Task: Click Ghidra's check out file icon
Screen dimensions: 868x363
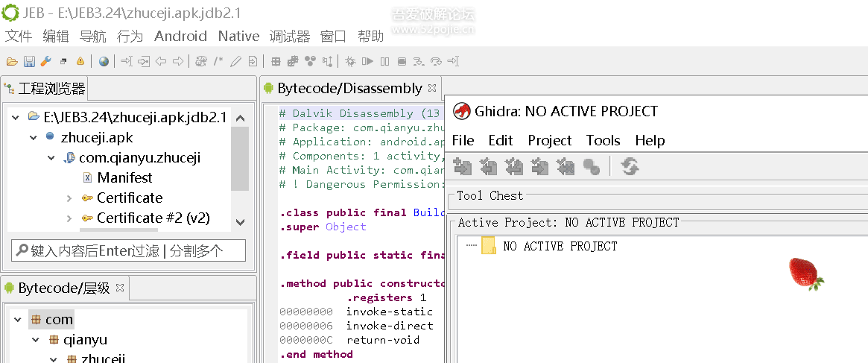Action: click(x=488, y=165)
